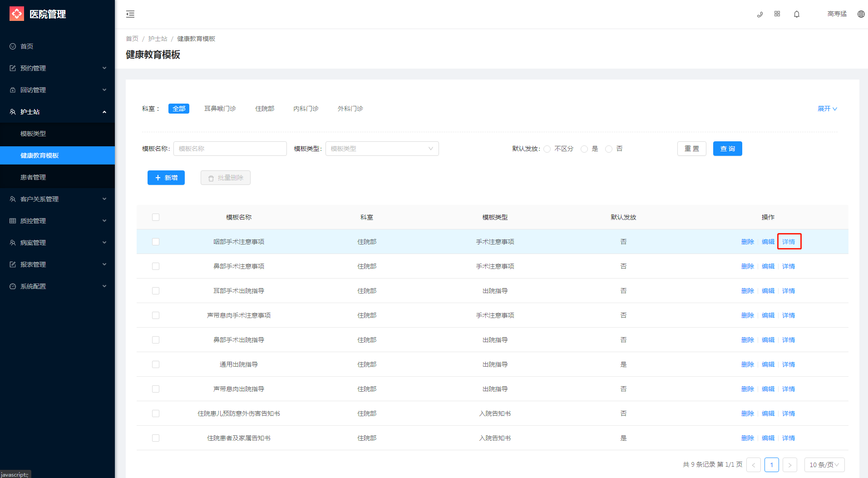Screen dimensions: 868x478
Task: Open 健康教育模板 sidebar item
Action: click(x=57, y=155)
